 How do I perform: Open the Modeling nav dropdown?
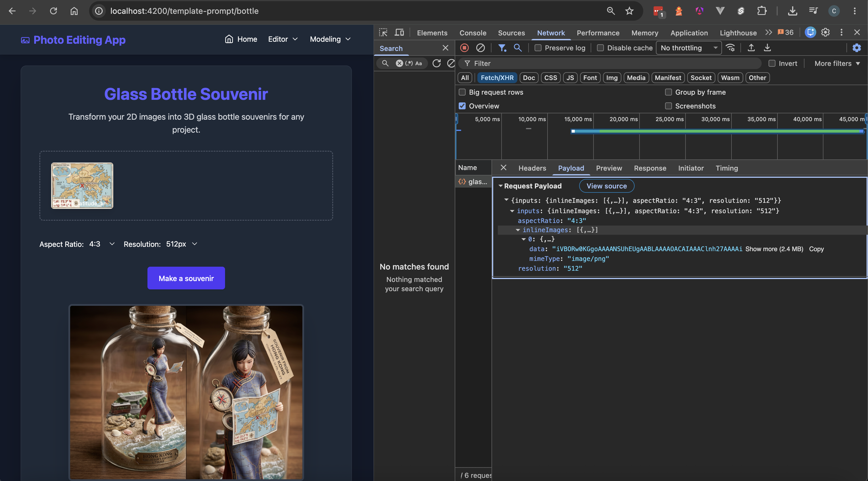coord(330,39)
